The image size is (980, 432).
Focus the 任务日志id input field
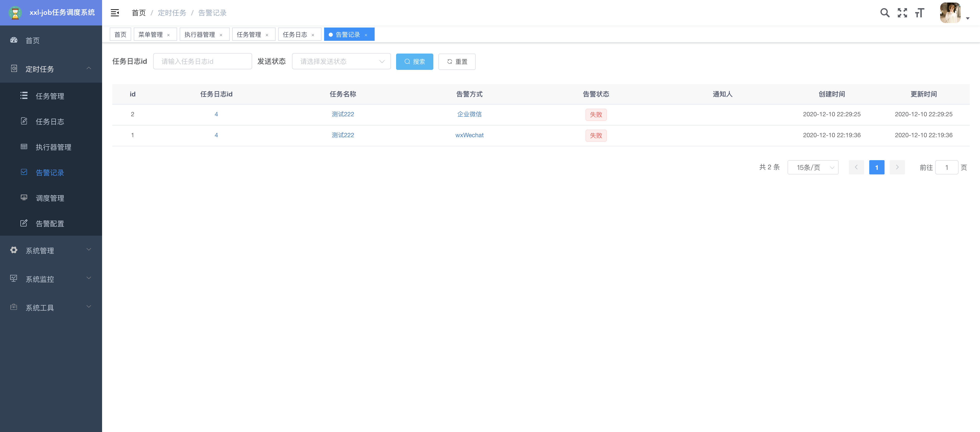click(202, 61)
